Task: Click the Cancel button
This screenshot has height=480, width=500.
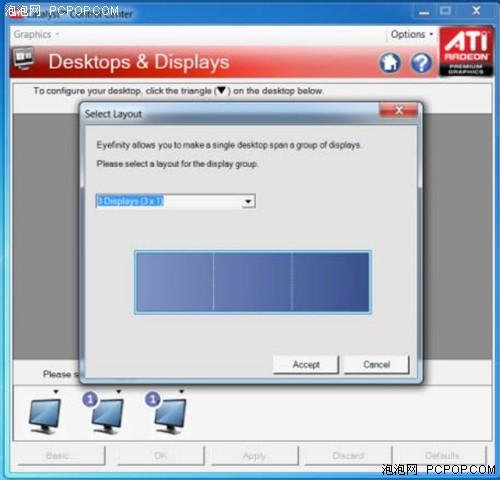Action: point(376,365)
